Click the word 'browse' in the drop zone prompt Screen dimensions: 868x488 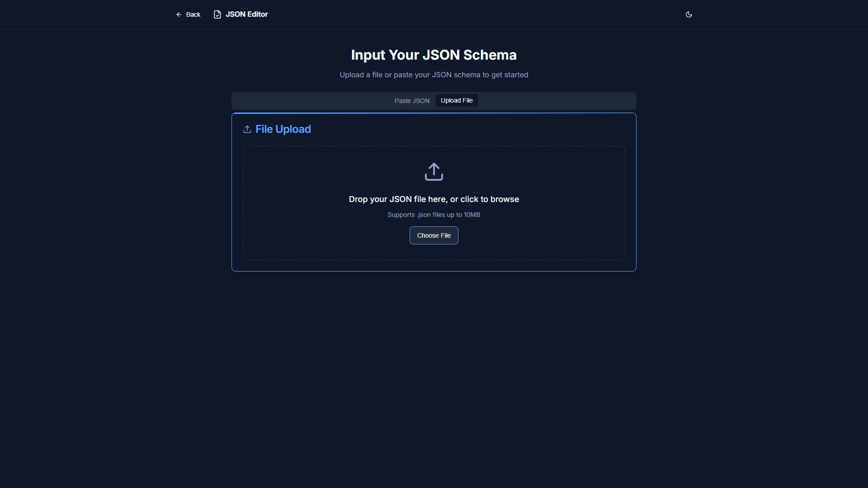(505, 199)
